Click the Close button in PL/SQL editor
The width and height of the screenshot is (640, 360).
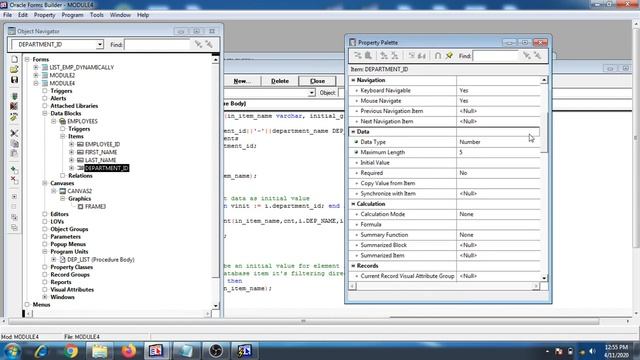[318, 81]
